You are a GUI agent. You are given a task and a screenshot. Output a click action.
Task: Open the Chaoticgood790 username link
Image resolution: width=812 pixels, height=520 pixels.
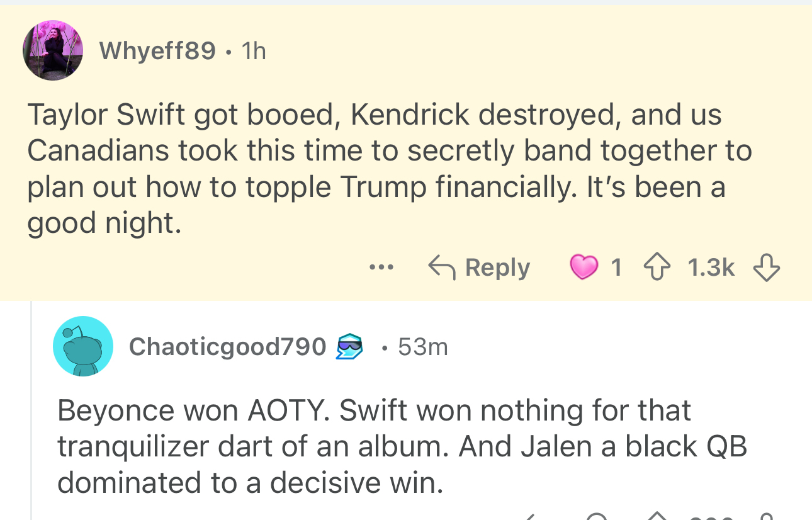pyautogui.click(x=227, y=346)
